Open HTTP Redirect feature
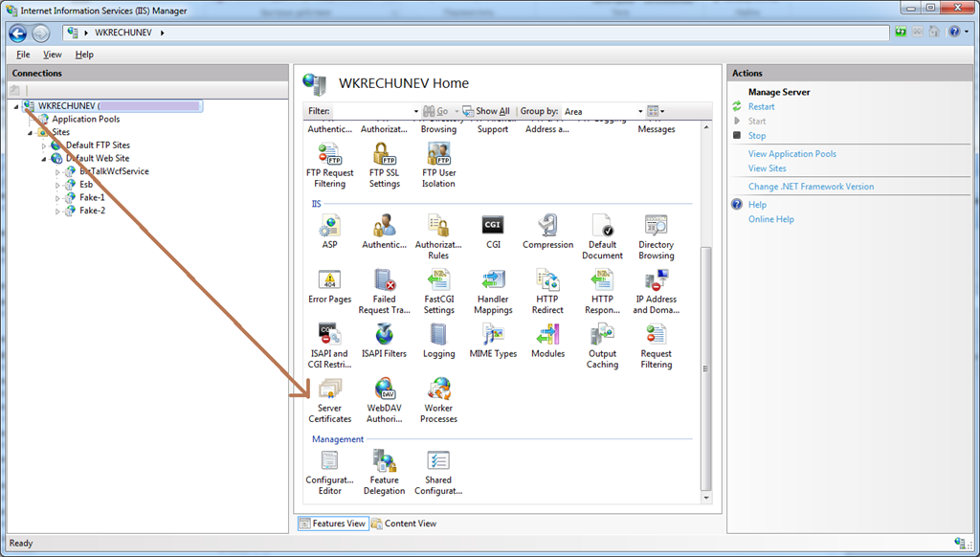Screen dimensions: 980x557 coord(547,291)
